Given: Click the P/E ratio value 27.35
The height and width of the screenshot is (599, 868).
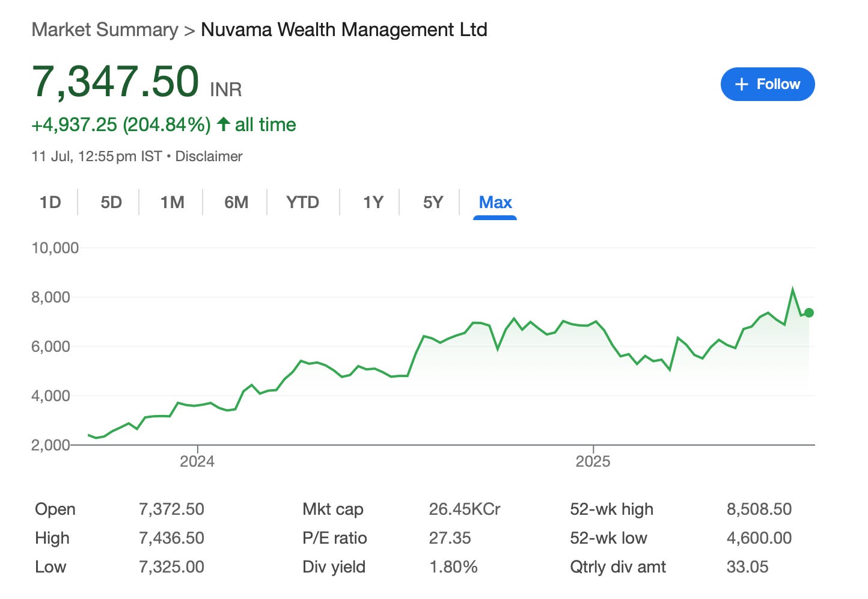Looking at the screenshot, I should [x=450, y=538].
